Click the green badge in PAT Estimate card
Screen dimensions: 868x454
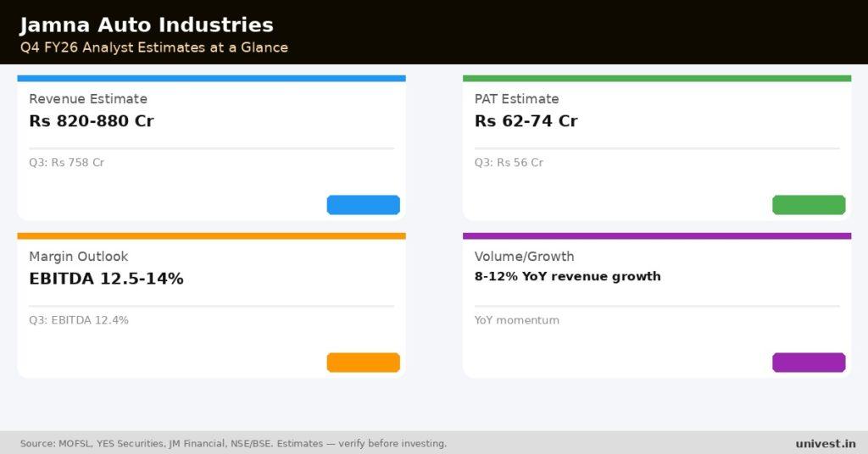point(809,205)
